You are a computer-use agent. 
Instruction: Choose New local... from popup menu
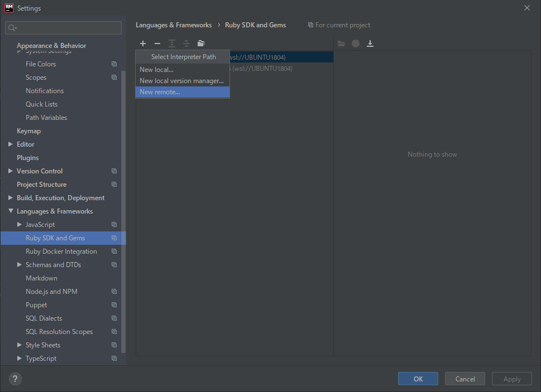(x=183, y=70)
